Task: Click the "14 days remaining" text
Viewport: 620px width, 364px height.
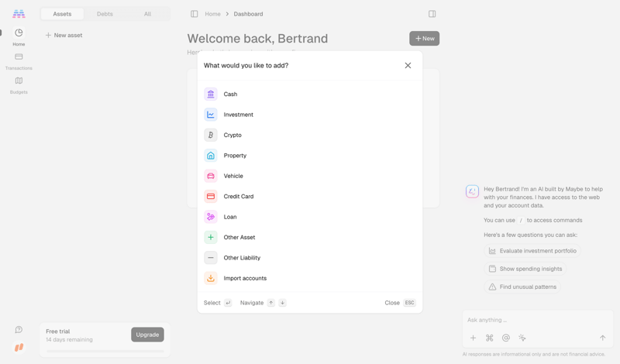Action: 69,339
